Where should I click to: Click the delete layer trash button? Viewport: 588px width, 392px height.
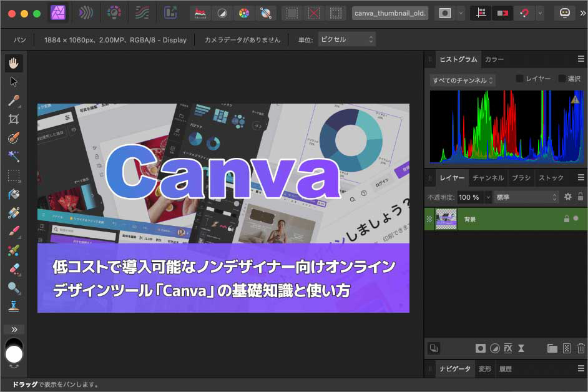click(581, 348)
